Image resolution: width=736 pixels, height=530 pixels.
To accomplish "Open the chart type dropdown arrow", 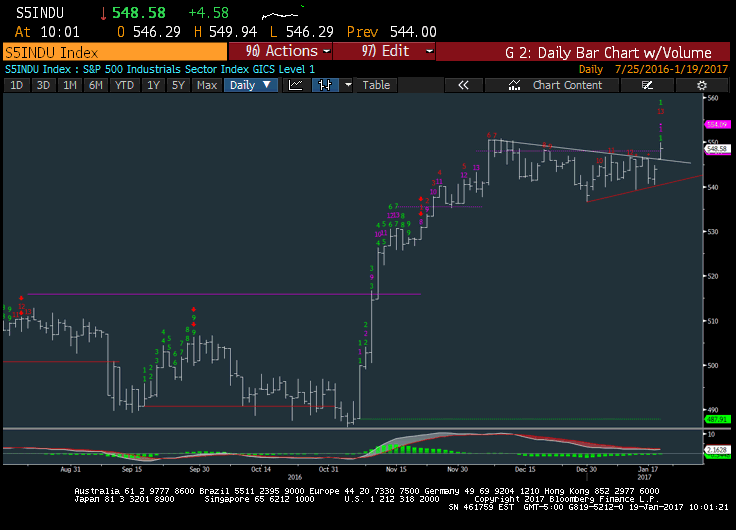I will click(x=348, y=85).
